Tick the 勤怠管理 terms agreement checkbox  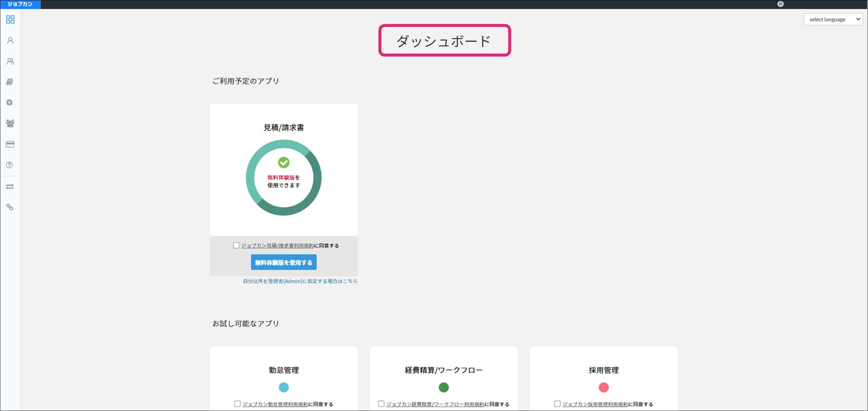coord(237,404)
